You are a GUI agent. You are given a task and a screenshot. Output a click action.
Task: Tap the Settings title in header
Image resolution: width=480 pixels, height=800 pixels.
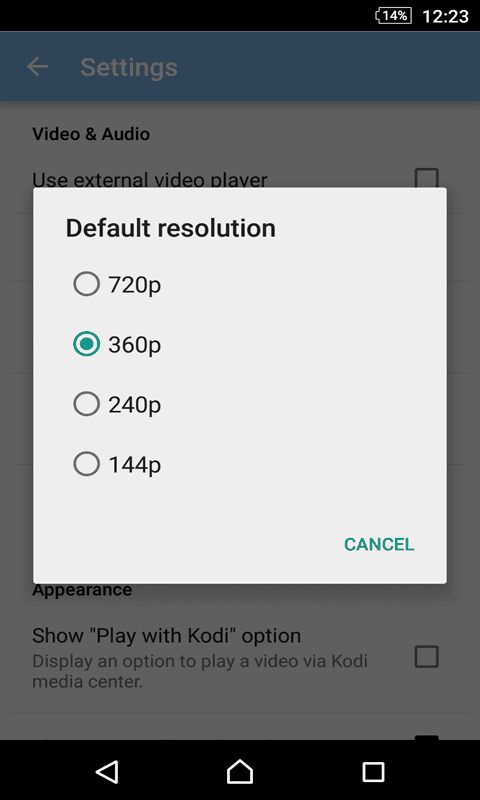(x=129, y=67)
